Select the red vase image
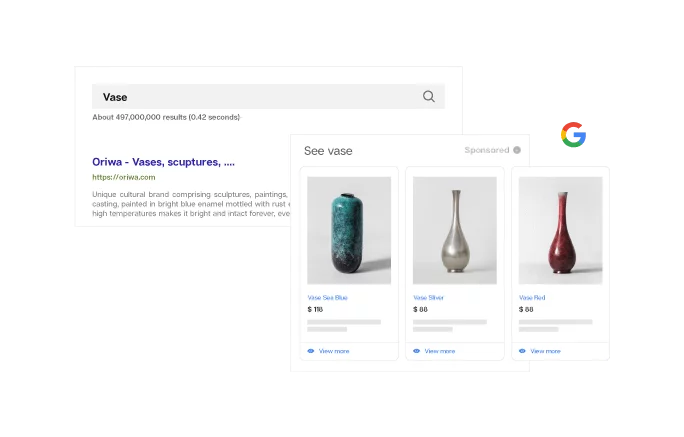Image resolution: width=684 pixels, height=437 pixels. (561, 230)
